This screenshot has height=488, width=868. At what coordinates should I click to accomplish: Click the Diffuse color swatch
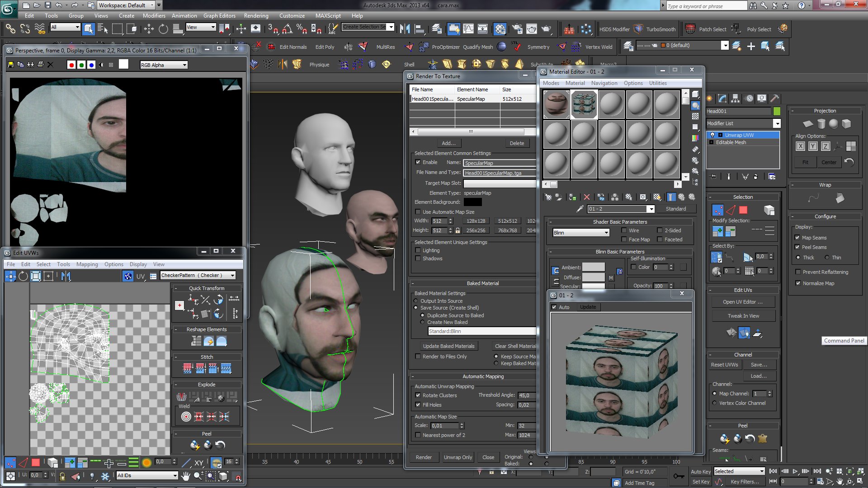[593, 277]
